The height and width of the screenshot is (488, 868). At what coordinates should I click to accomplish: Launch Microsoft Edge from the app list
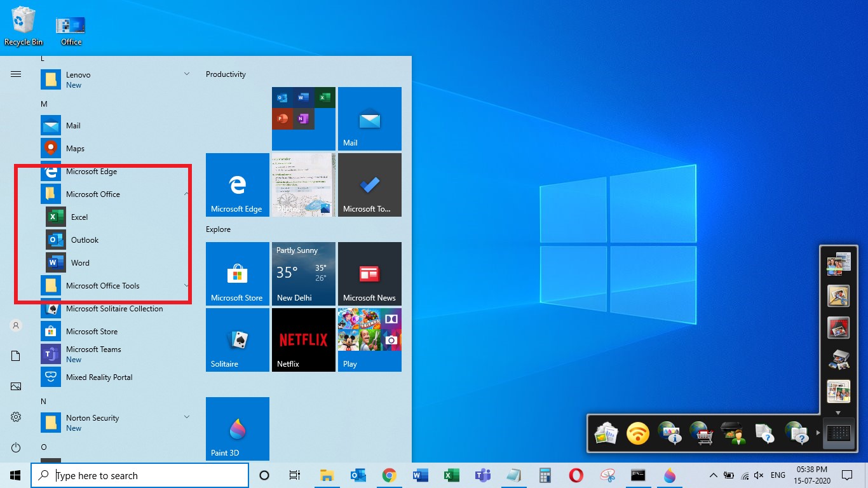[x=116, y=172]
